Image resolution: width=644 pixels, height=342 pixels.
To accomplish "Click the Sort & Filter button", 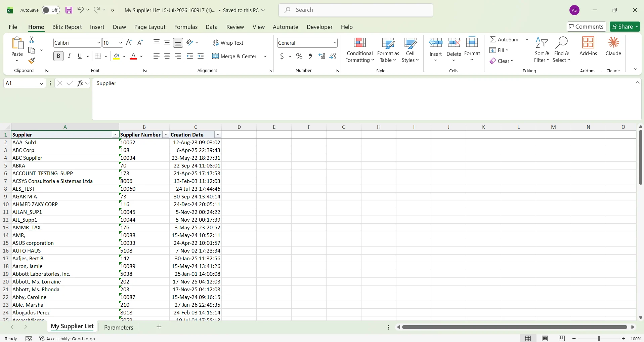I will pyautogui.click(x=542, y=50).
